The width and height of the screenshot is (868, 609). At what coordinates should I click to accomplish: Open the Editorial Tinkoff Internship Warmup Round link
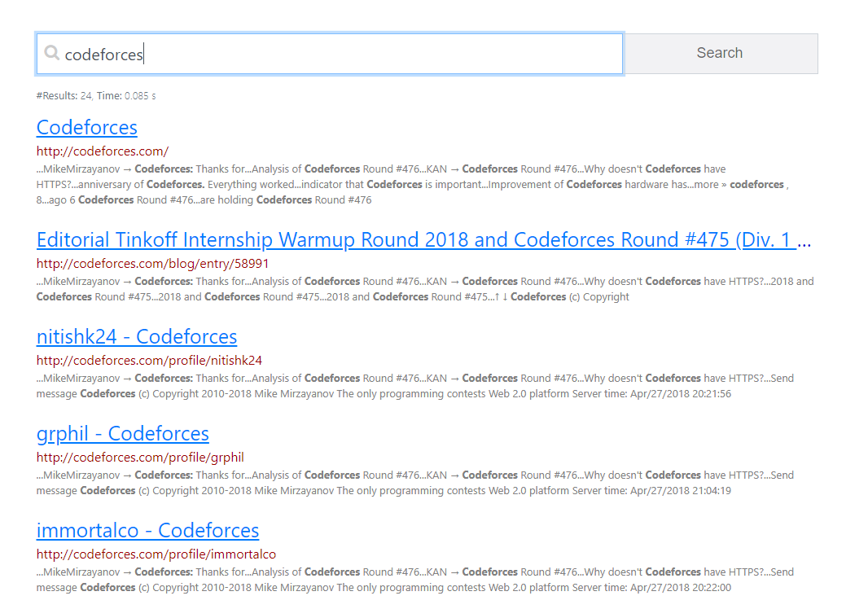click(x=423, y=240)
